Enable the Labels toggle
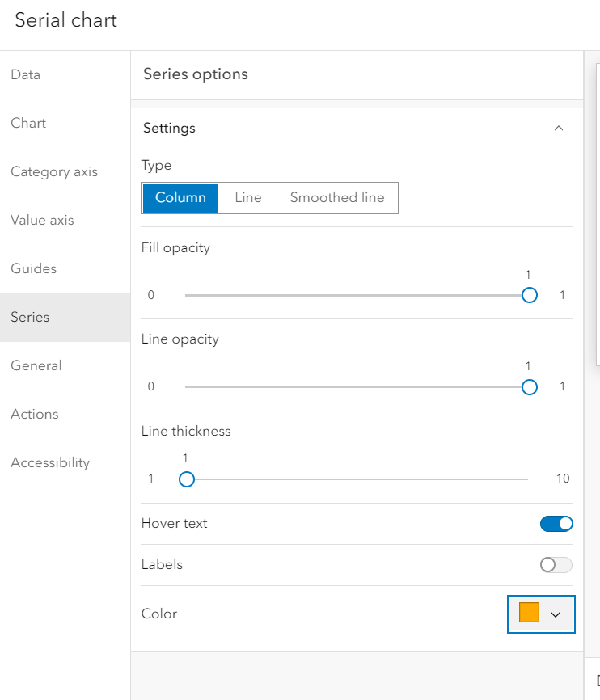This screenshot has width=600, height=700. pyautogui.click(x=556, y=565)
